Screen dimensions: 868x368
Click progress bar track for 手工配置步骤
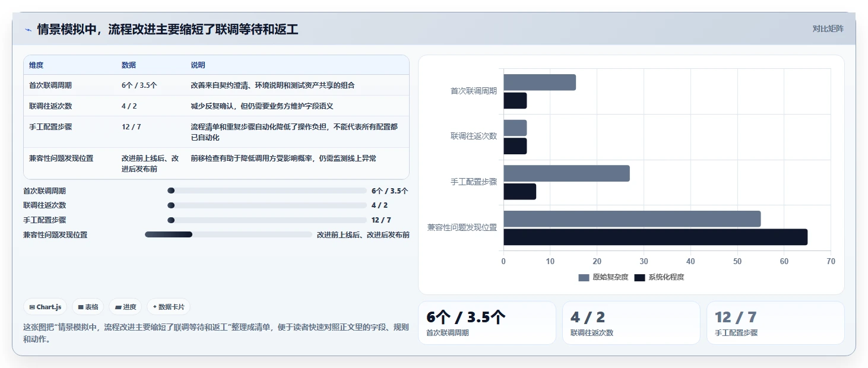click(267, 220)
